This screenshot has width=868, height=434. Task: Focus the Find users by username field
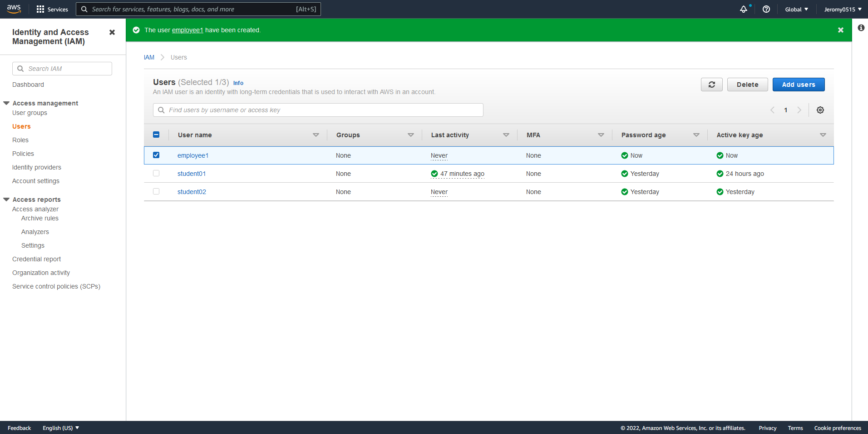(318, 110)
